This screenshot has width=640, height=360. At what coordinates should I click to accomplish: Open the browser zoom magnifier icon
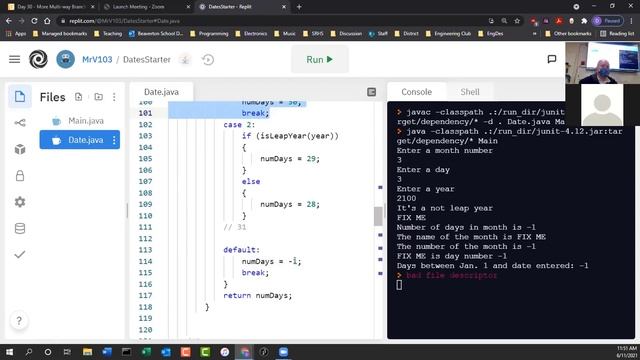(x=504, y=21)
